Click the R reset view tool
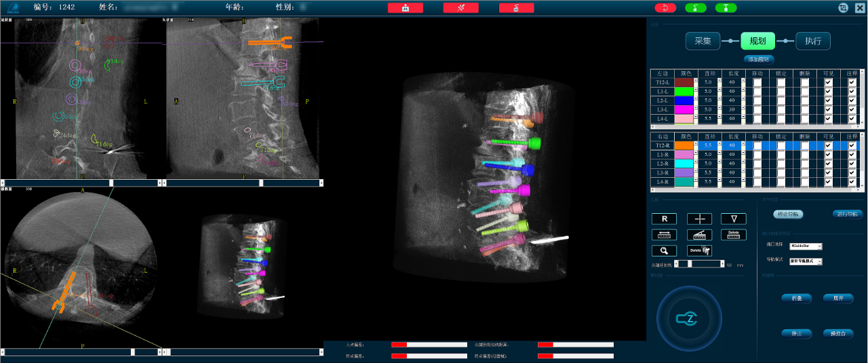 click(x=664, y=218)
